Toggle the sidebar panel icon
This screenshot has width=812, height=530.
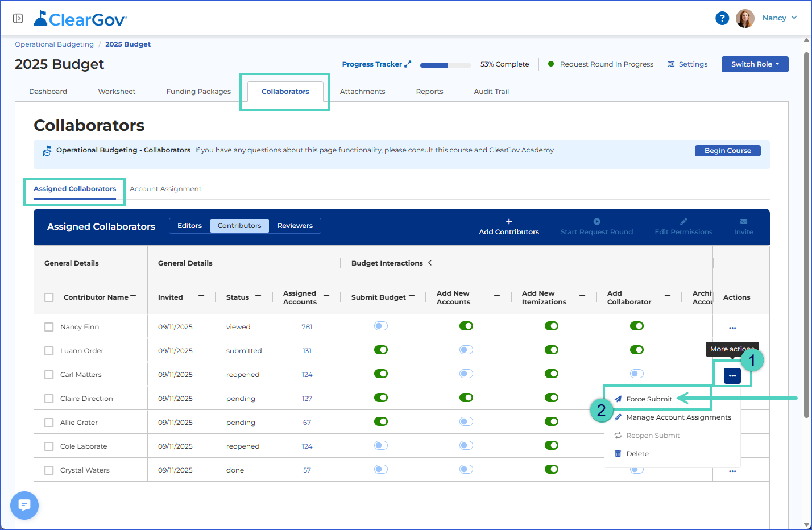[x=18, y=18]
